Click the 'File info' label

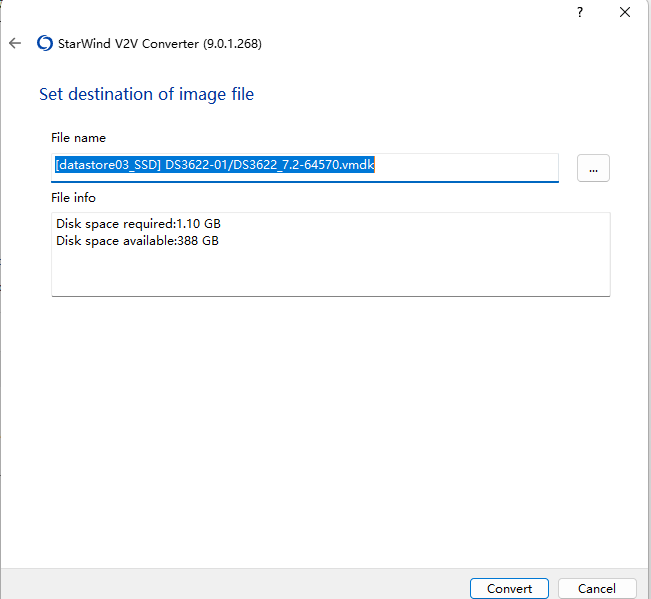(73, 198)
